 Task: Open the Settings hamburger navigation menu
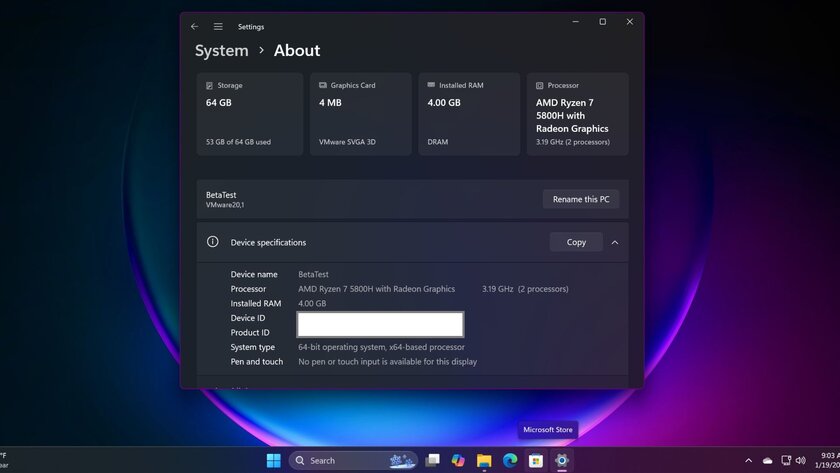[218, 26]
